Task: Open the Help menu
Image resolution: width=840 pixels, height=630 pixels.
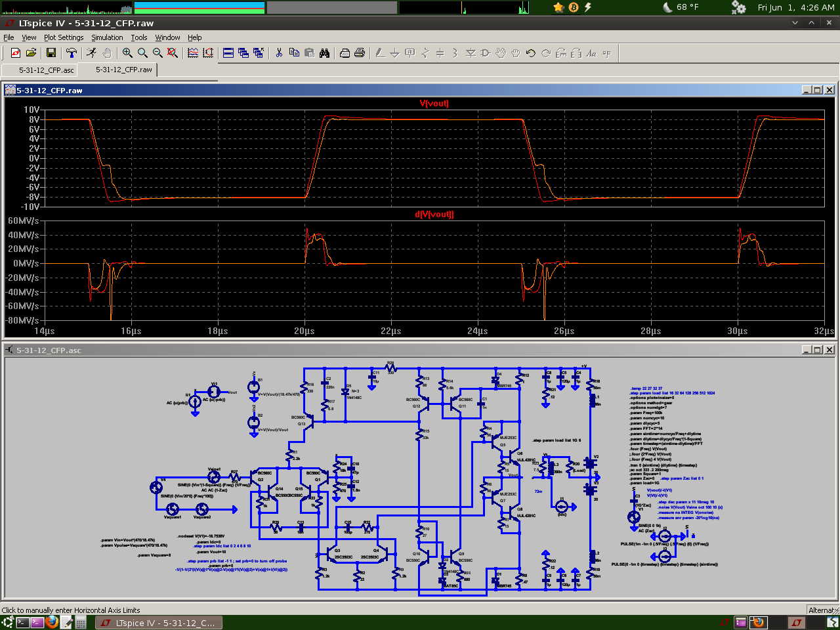Action: point(195,37)
